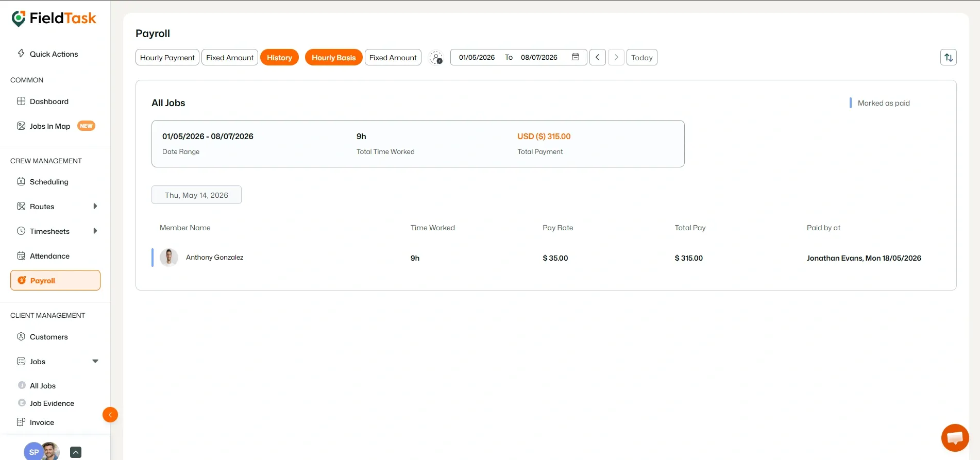Collapse the Jobs submenu arrow
980x460 pixels.
click(x=95, y=361)
